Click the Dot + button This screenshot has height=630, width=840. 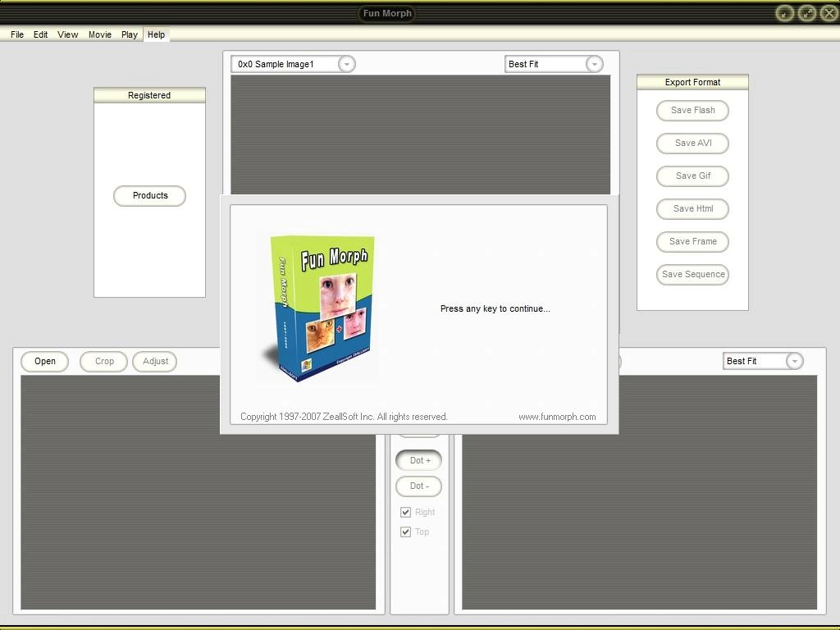click(419, 460)
